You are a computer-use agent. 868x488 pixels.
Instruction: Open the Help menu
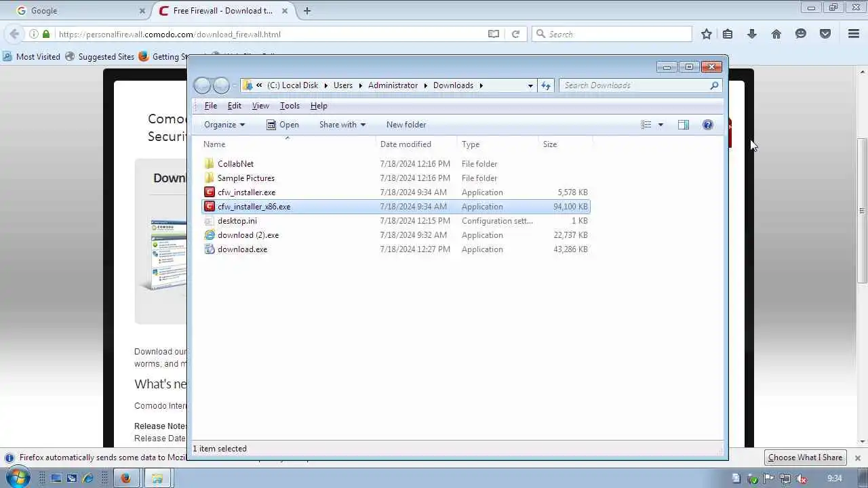(319, 106)
